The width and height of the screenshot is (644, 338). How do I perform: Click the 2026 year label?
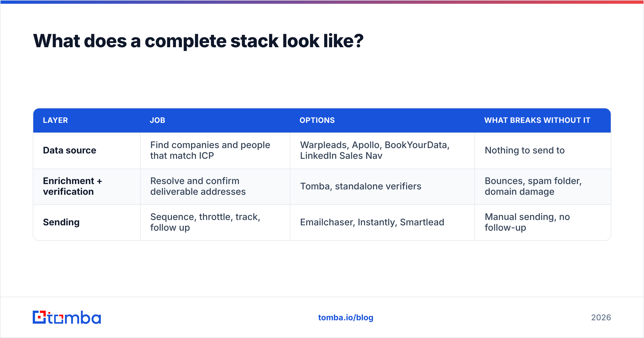click(601, 318)
